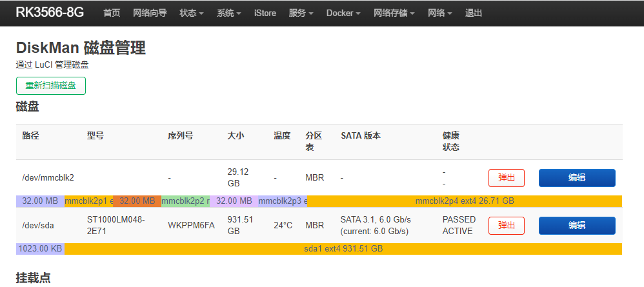The height and width of the screenshot is (287, 644).
Task: Eject the /dev/sda disk
Action: coord(506,226)
